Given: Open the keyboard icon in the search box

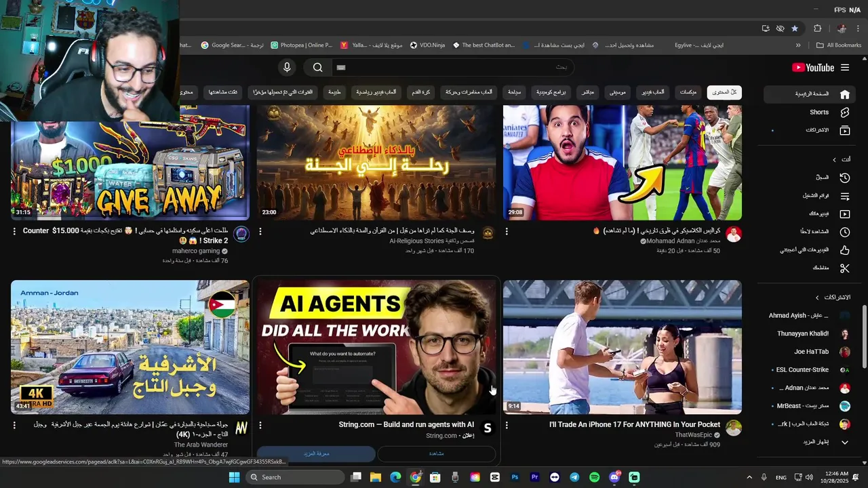Looking at the screenshot, I should click(341, 67).
